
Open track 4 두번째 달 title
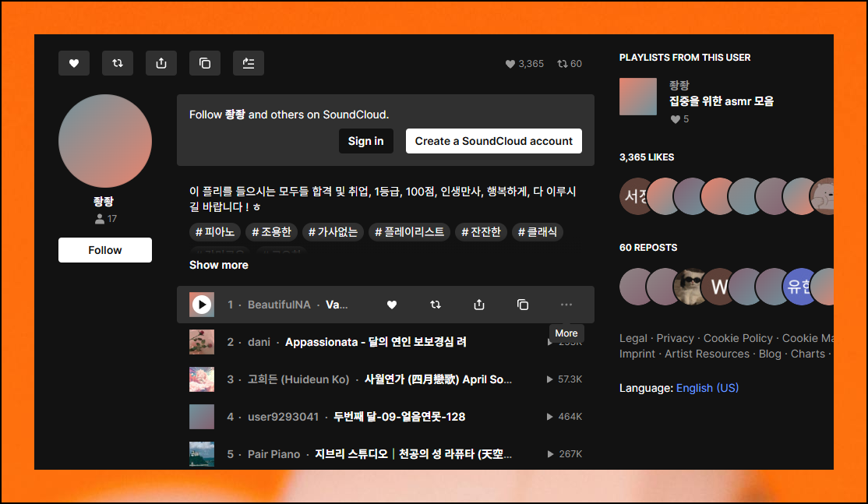[399, 417]
